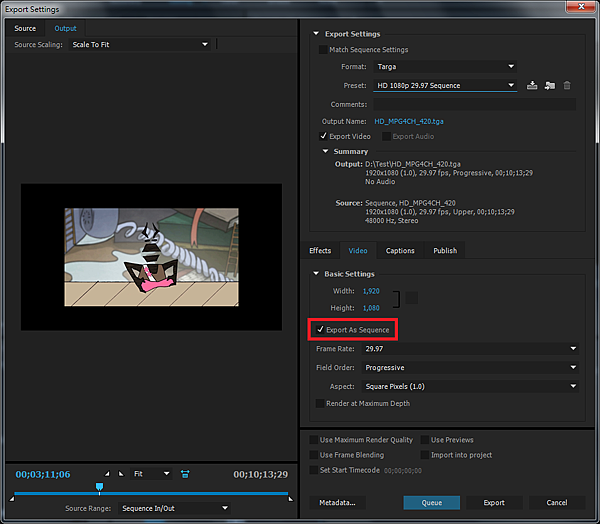Click the blue preview timeline bar
Image resolution: width=600 pixels, height=524 pixels.
pyautogui.click(x=151, y=494)
